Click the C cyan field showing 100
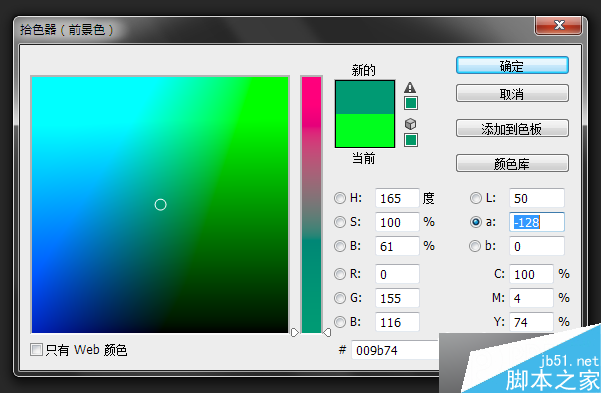 (x=531, y=274)
